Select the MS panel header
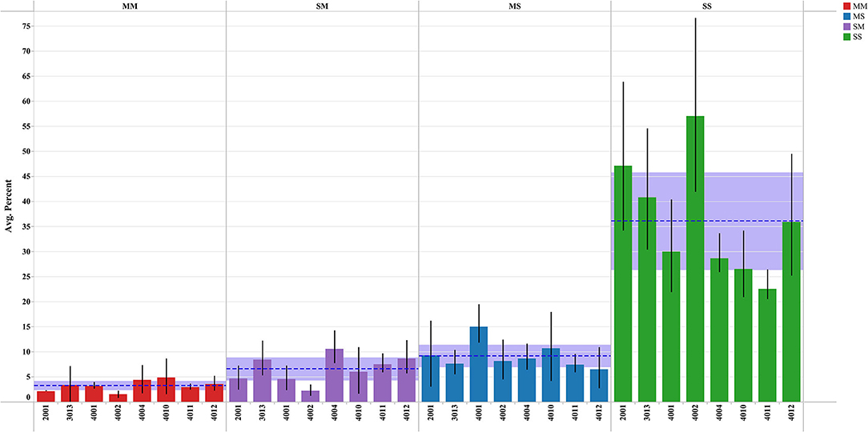 click(514, 5)
